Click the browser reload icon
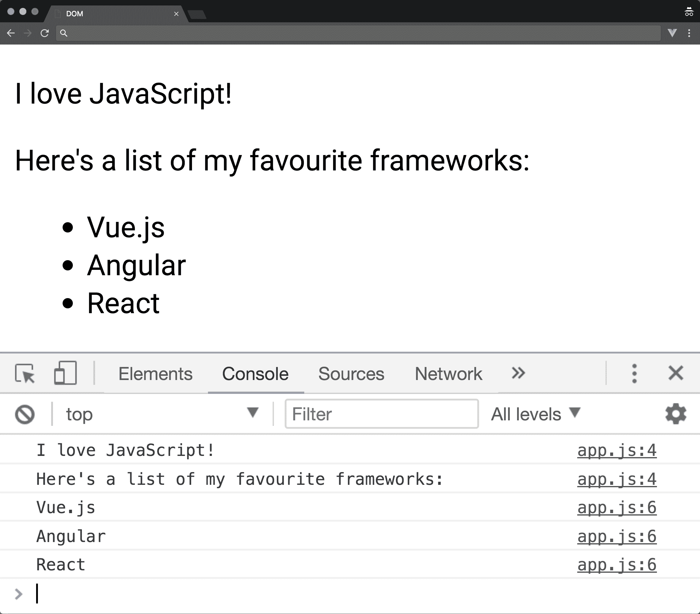 [x=45, y=33]
